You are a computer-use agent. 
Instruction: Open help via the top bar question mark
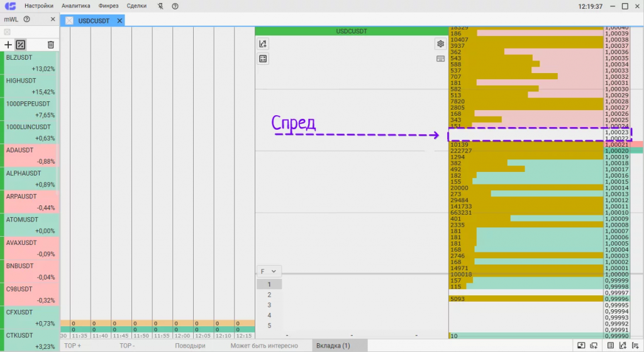click(x=175, y=6)
